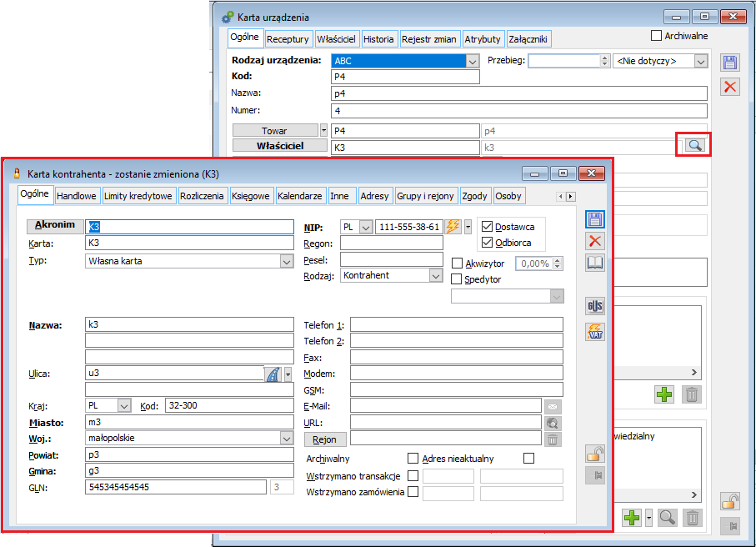Open the Nie dotyczy dropdown in Karta urządzenia

(x=701, y=61)
